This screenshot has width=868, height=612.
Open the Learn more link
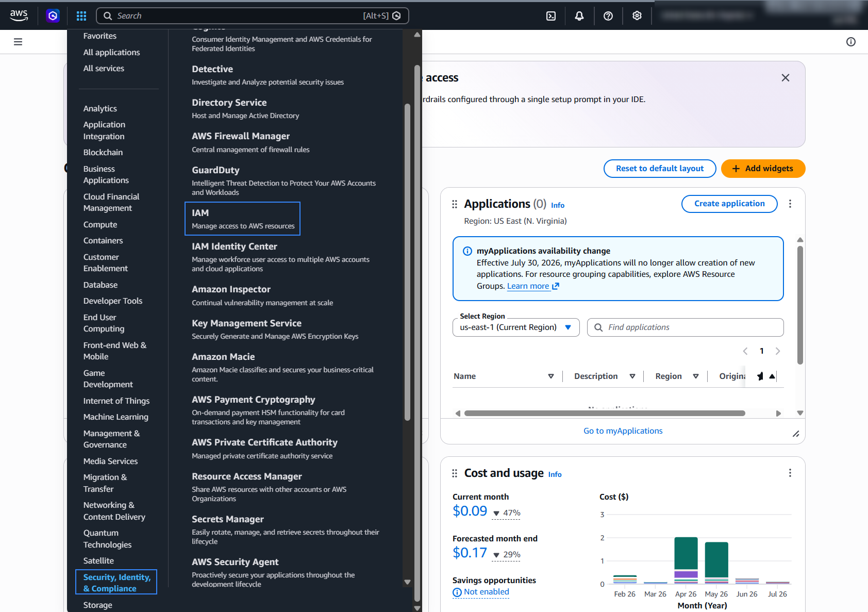tap(533, 286)
